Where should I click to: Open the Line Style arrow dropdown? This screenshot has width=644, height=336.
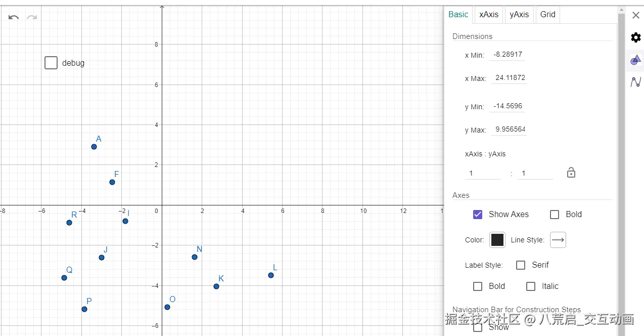pos(558,240)
